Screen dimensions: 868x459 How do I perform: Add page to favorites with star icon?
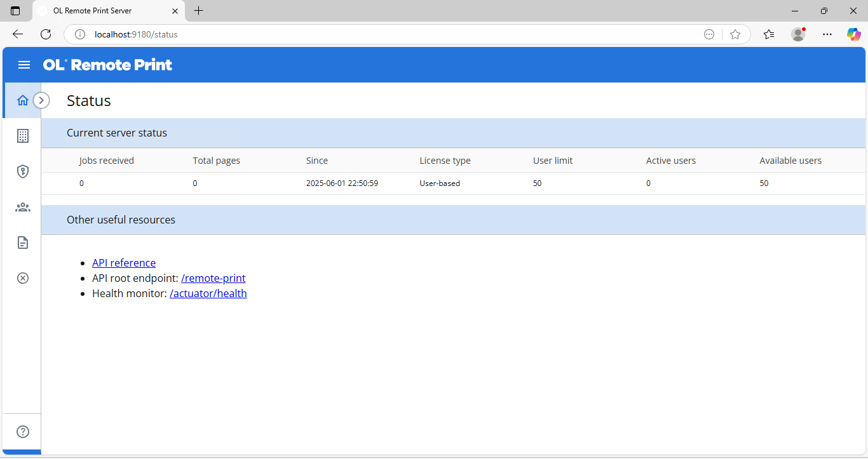click(735, 34)
